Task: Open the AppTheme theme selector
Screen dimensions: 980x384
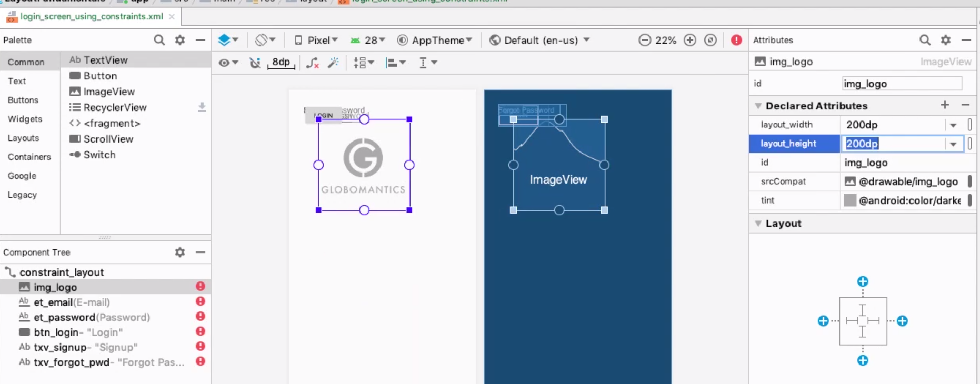Action: (435, 41)
